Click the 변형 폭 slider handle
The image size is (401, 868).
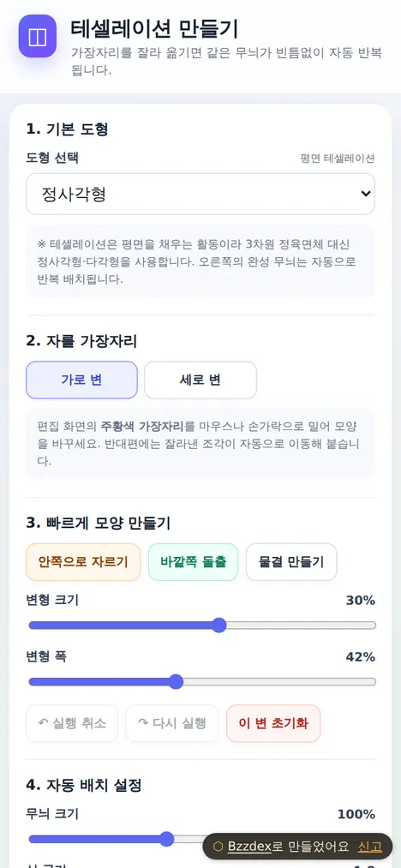click(176, 681)
